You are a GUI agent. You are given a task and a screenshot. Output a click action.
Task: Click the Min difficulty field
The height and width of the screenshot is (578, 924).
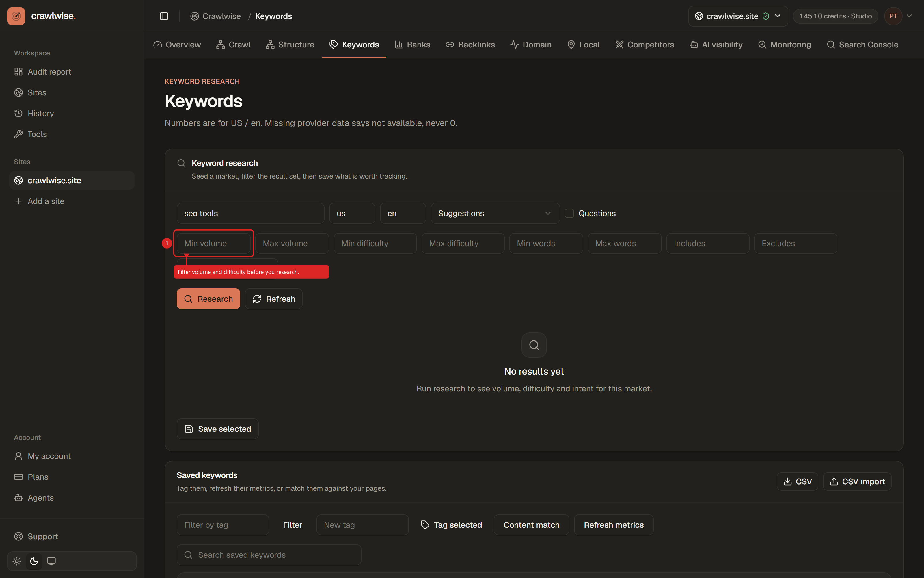point(375,244)
